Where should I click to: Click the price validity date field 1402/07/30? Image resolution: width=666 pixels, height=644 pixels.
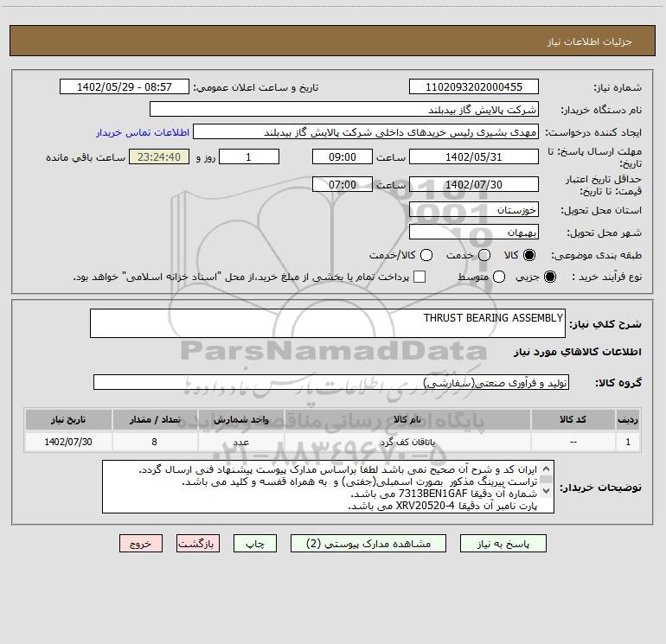point(474,184)
